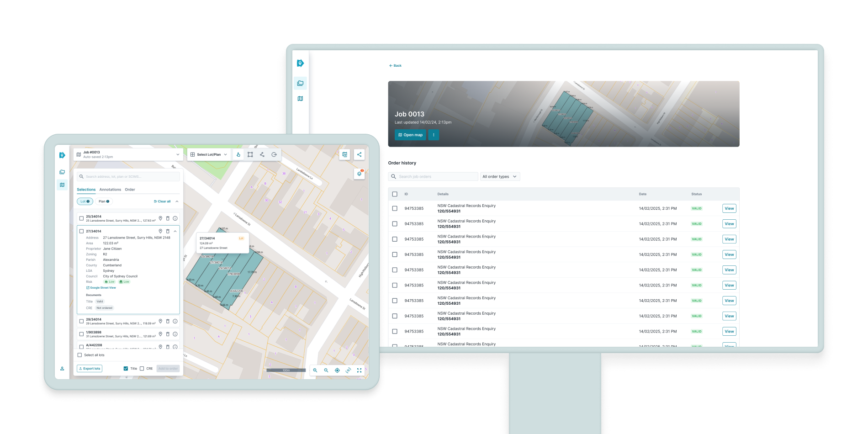Screen dimensions: 868x434
Task: Switch to the Selections tab
Action: tap(86, 190)
